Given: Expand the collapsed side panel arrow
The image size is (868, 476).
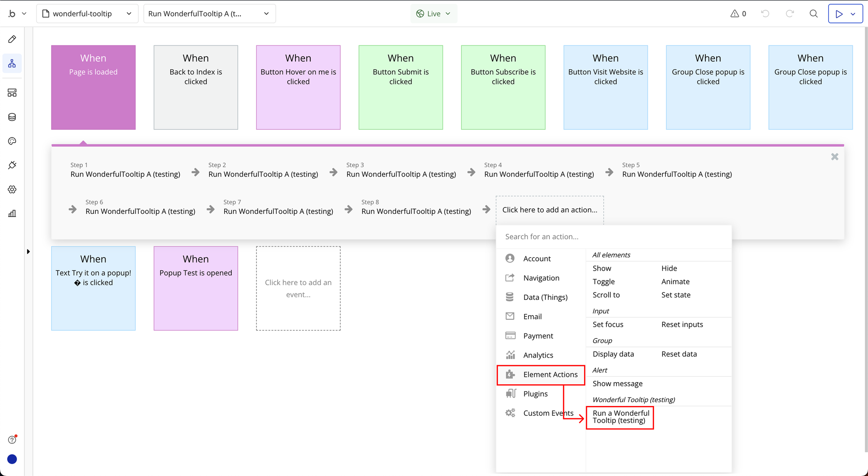Looking at the screenshot, I should pyautogui.click(x=28, y=252).
